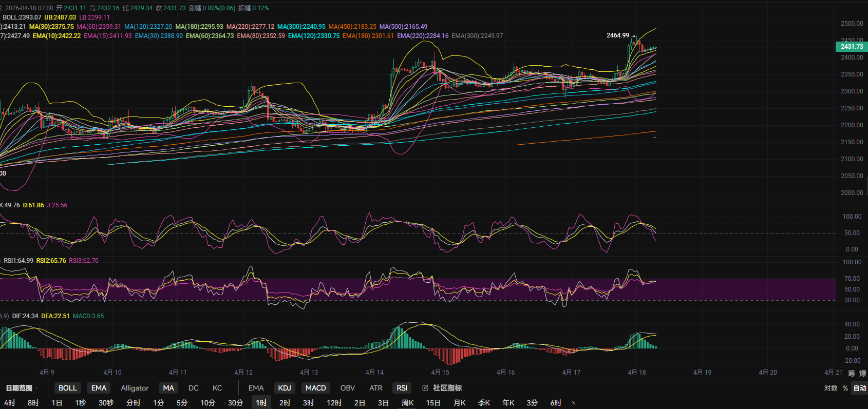Turn off the RSI indicator

point(402,388)
